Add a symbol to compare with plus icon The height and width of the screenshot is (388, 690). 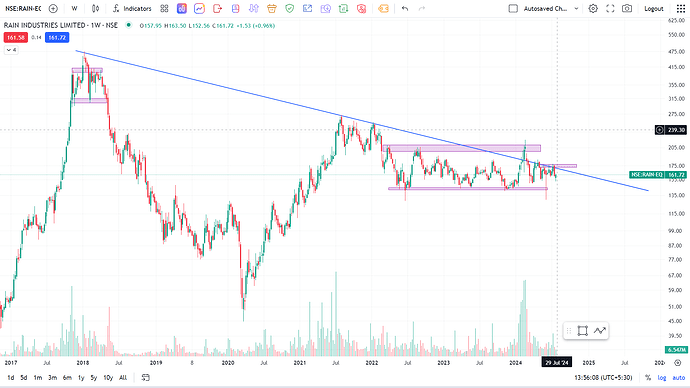click(53, 8)
